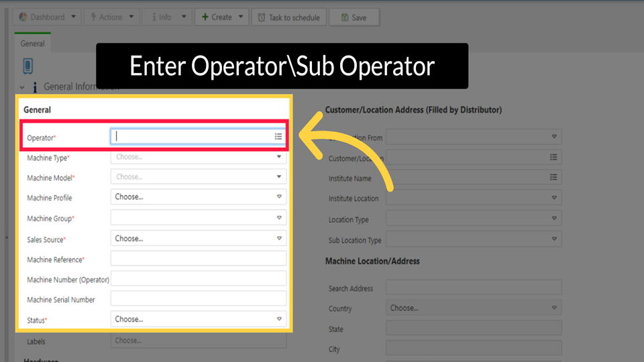Focus the Machine Reference input field
Viewport: 644px width, 362px height.
click(x=199, y=259)
